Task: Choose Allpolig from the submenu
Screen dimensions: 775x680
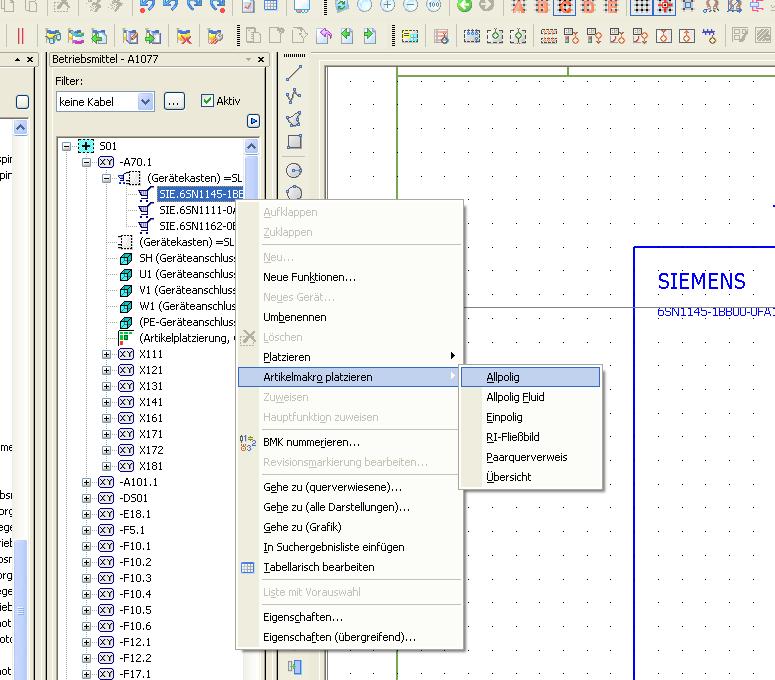Action: click(503, 377)
